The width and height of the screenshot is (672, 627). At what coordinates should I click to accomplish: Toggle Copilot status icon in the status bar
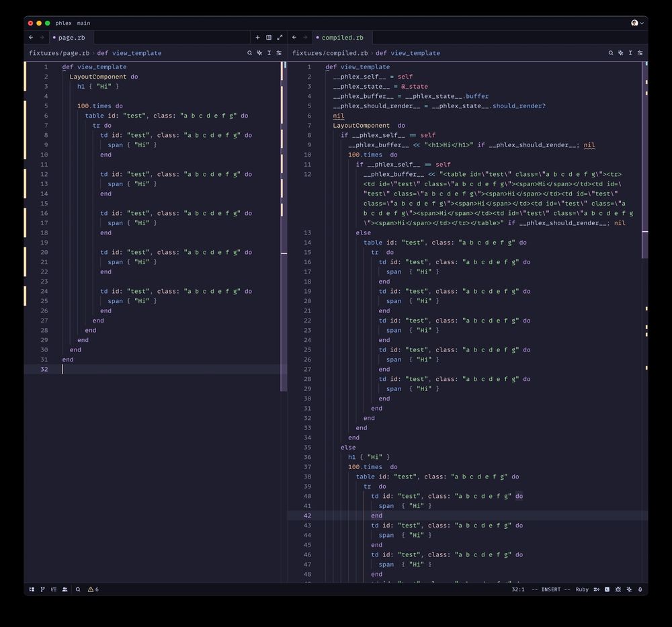point(607,589)
